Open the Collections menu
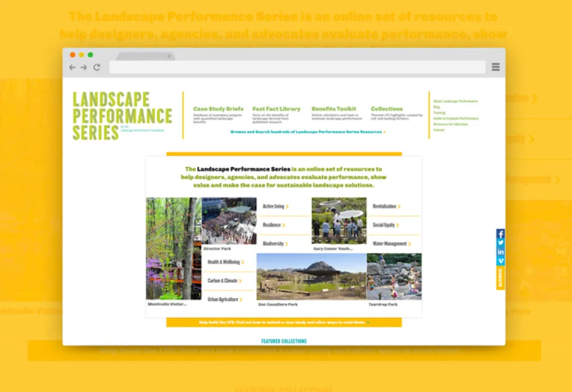 [387, 109]
